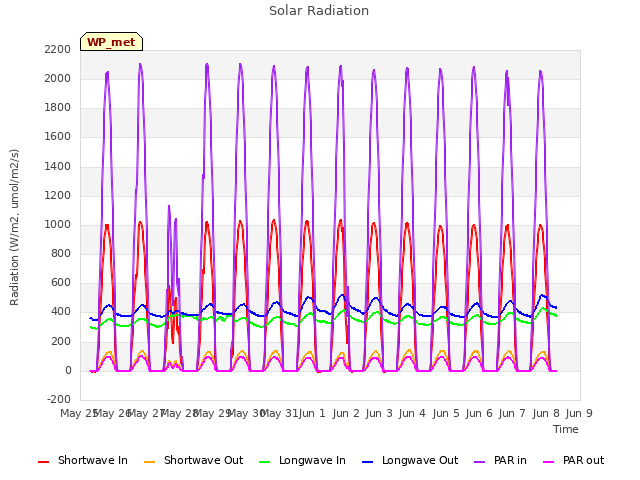Click the green Longwave In legend swatch
The height and width of the screenshot is (480, 640).
(x=264, y=462)
